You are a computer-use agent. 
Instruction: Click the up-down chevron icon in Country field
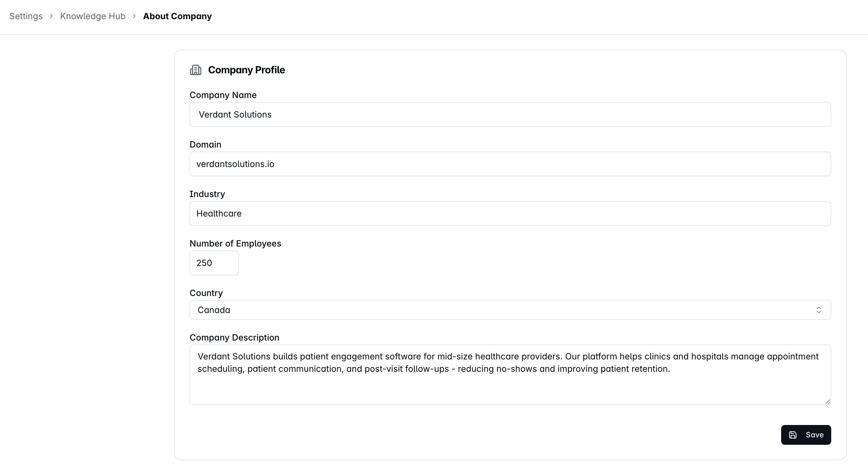click(819, 310)
